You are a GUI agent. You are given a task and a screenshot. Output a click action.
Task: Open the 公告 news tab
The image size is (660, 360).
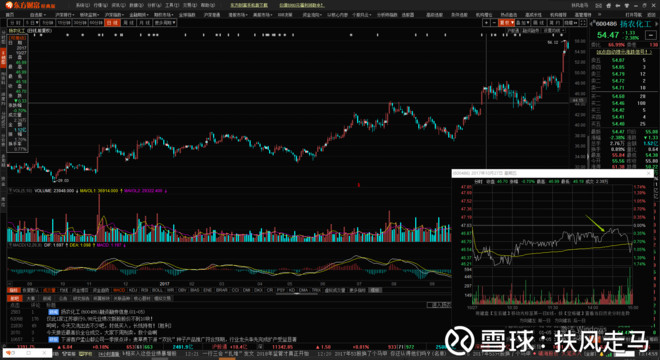click(x=63, y=298)
